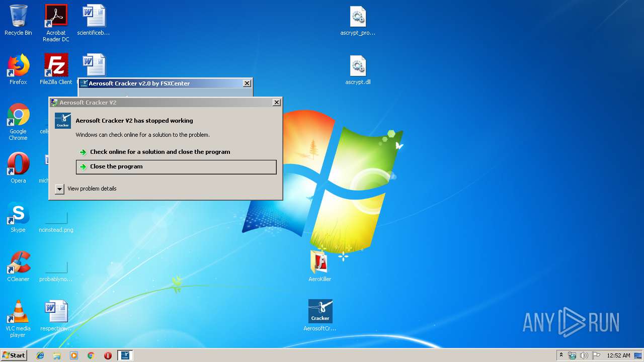Open Windows Explorer from the taskbar
The height and width of the screenshot is (362, 644).
coord(57,355)
